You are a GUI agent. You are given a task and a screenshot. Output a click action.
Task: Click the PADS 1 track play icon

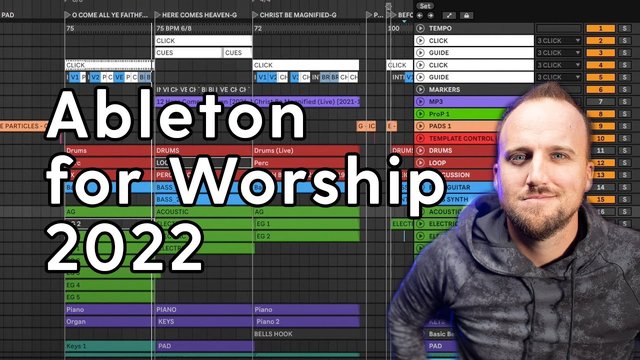[420, 126]
